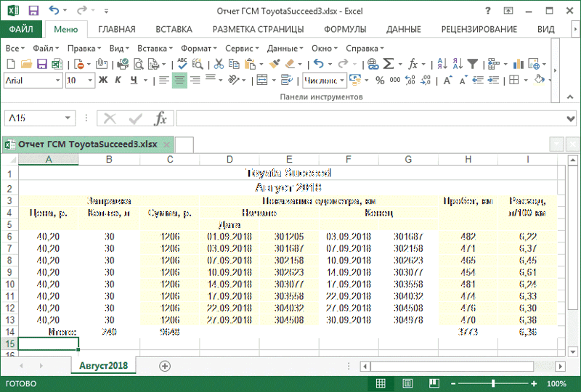
Task: Open the ФОРМУЛЫ ribbon tab
Action: point(345,29)
